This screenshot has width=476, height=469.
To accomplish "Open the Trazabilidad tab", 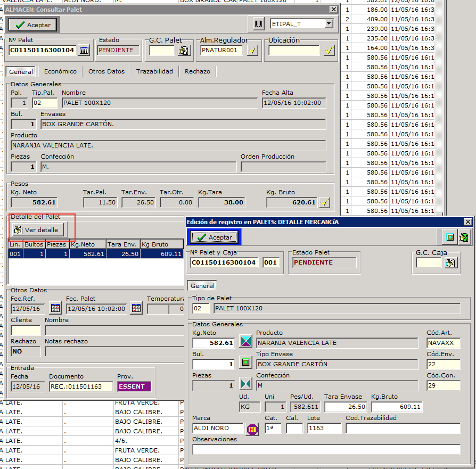I will [x=154, y=71].
